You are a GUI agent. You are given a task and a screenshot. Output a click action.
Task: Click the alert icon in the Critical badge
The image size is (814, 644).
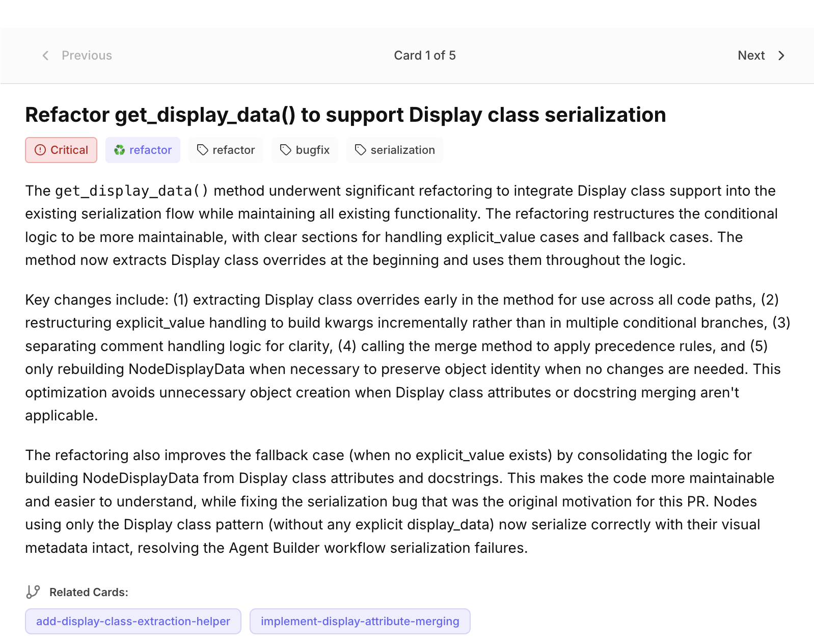coord(40,150)
